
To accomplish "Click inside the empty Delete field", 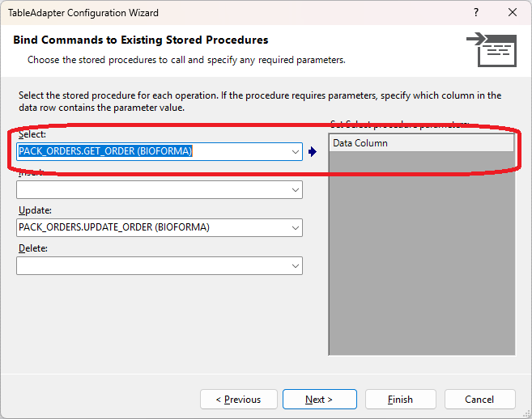I will (151, 265).
